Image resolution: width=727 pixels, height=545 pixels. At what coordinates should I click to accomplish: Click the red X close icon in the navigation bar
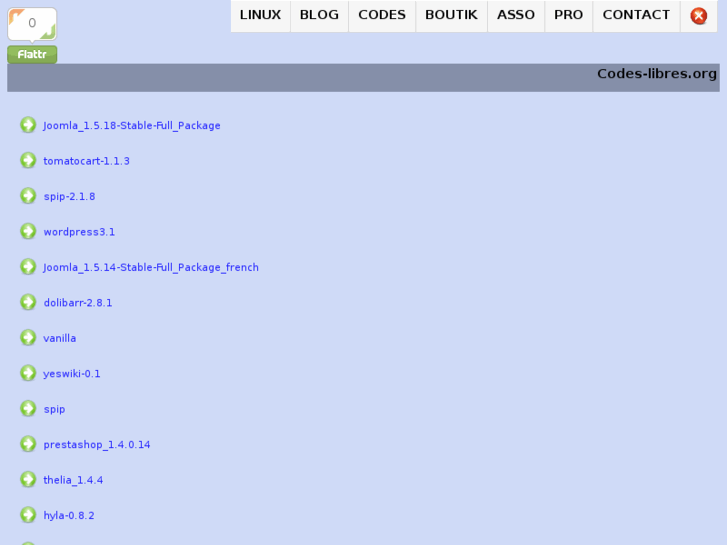[699, 16]
